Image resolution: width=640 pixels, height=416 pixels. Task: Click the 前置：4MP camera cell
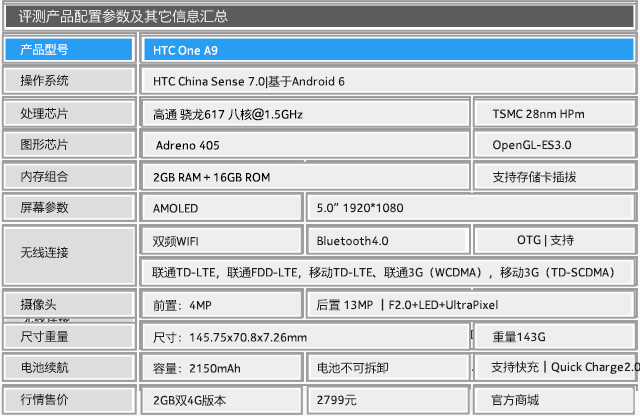point(220,304)
